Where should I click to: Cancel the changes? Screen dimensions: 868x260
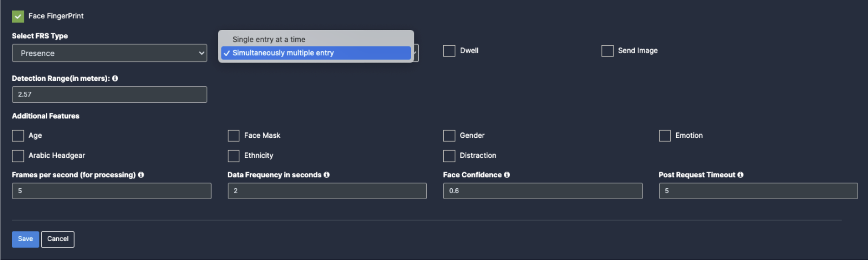[58, 239]
